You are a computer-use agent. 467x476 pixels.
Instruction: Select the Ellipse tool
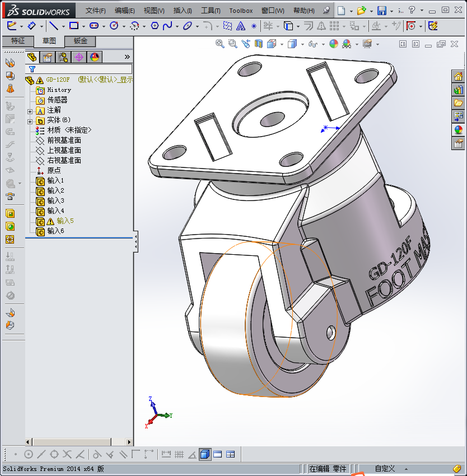(x=188, y=26)
